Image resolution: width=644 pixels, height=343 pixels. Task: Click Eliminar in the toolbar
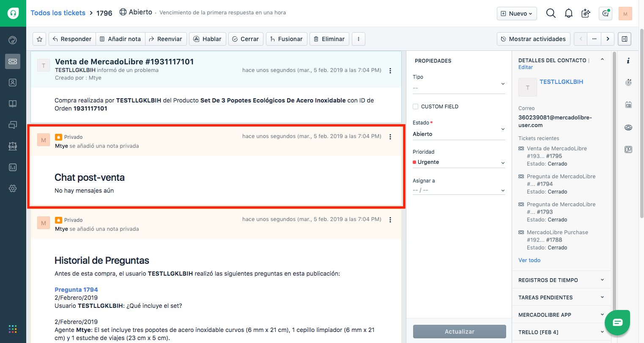coord(329,39)
